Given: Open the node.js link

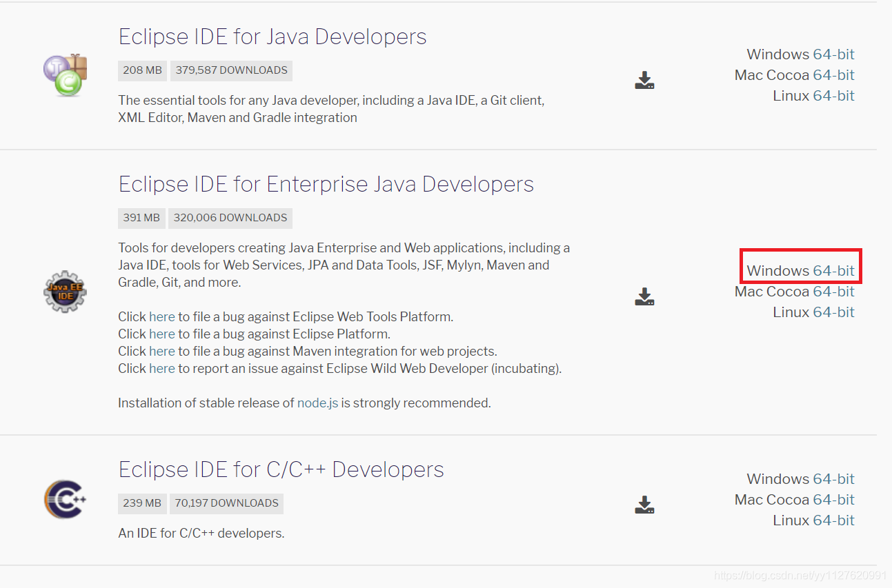Looking at the screenshot, I should pyautogui.click(x=317, y=403).
